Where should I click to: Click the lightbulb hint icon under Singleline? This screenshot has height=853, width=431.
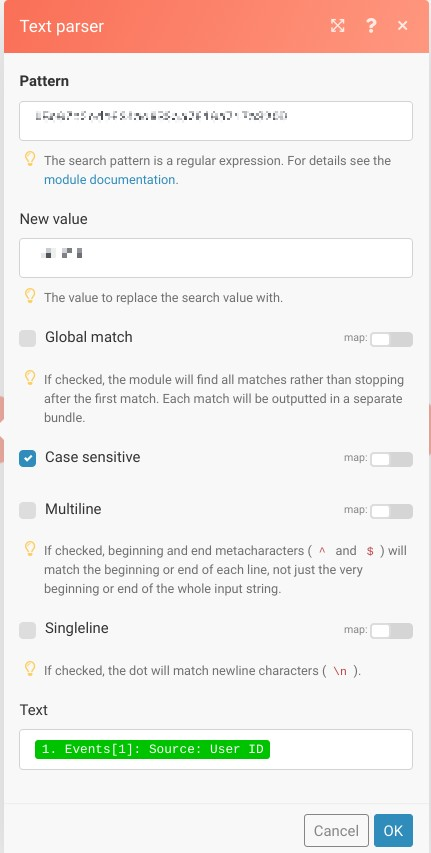pyautogui.click(x=30, y=669)
